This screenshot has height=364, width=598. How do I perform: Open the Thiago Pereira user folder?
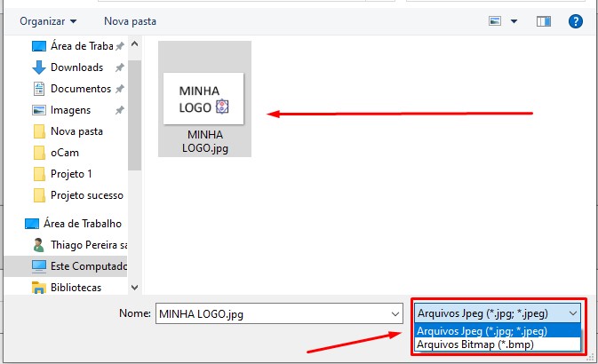click(x=87, y=245)
